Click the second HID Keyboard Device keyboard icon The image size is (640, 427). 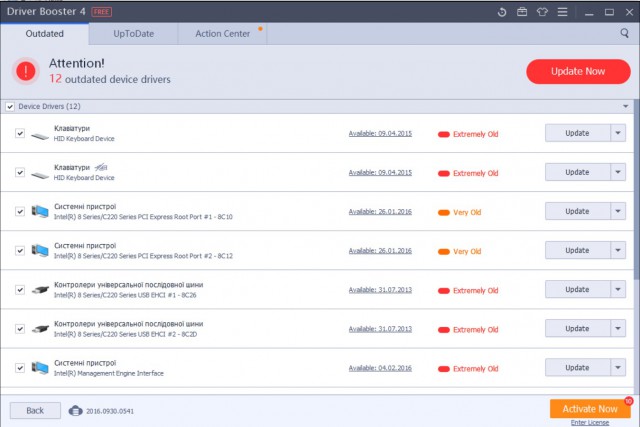[x=40, y=175]
